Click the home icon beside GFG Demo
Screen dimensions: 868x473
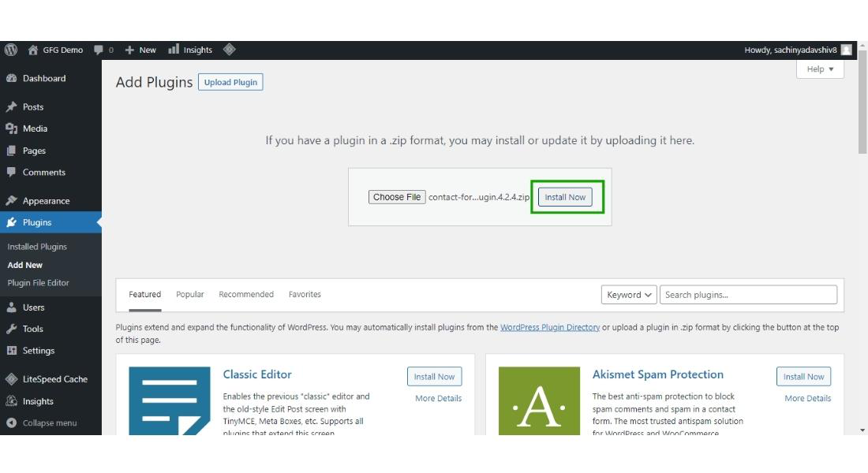(33, 50)
